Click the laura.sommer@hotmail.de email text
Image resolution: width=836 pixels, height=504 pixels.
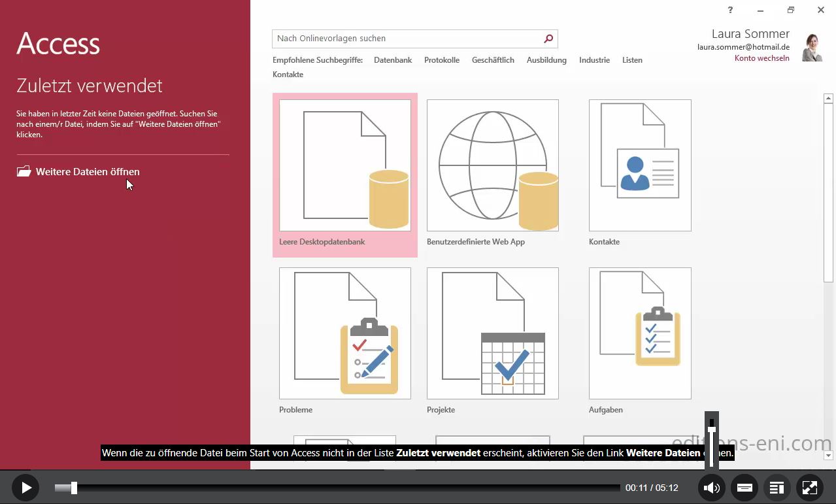tap(743, 47)
